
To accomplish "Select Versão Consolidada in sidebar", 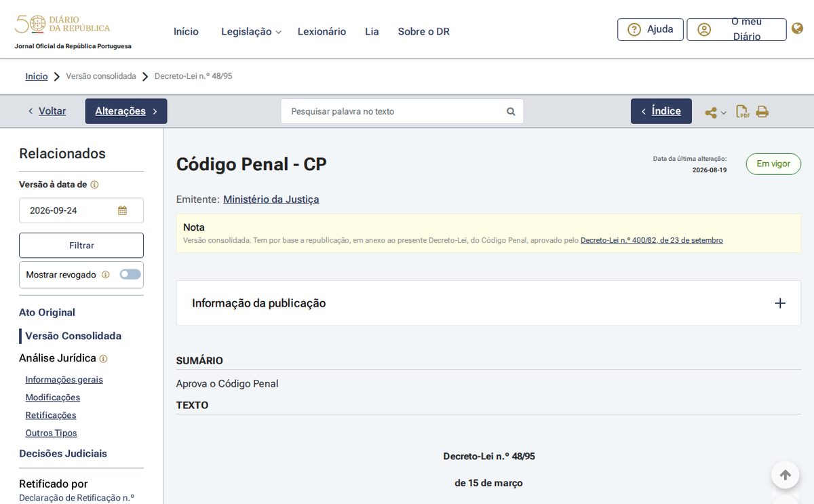I will coord(73,336).
